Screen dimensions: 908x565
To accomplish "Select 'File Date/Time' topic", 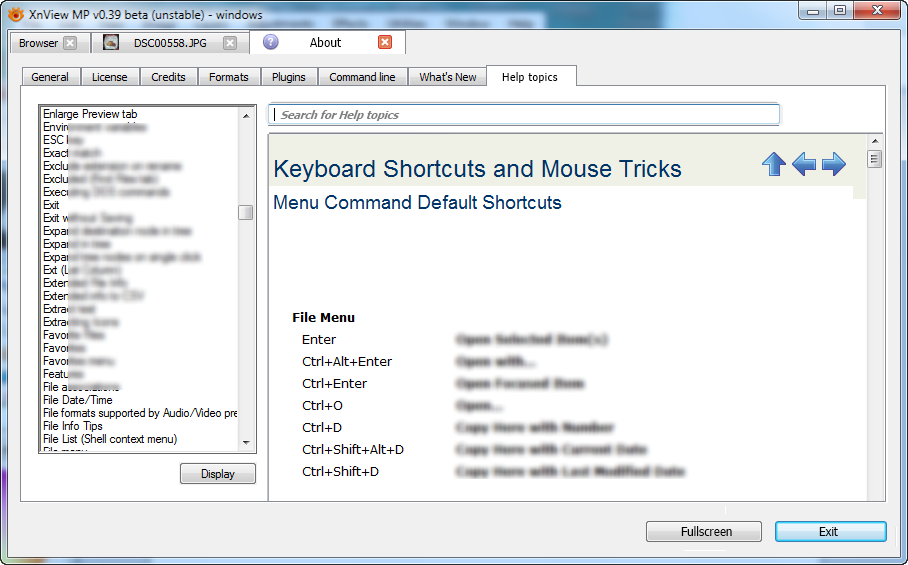I will coord(78,400).
